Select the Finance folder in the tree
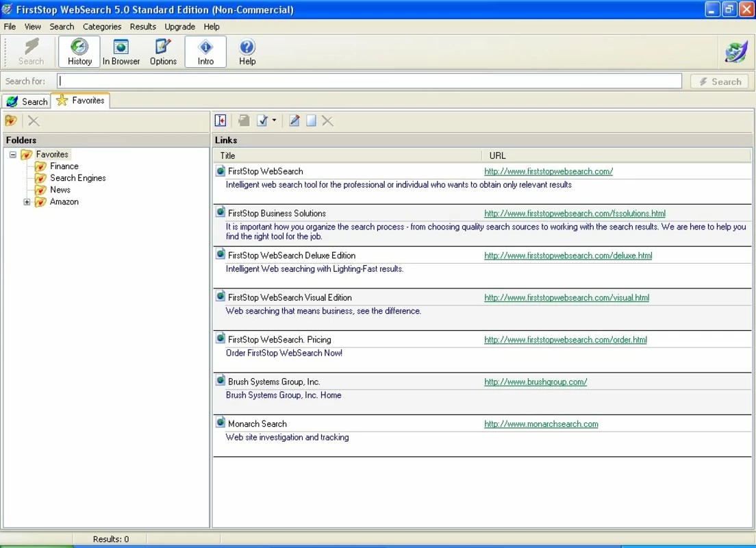This screenshot has height=548, width=756. point(64,166)
